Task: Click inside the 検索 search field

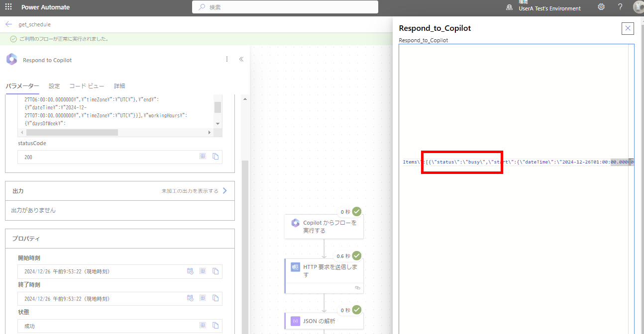Action: tap(285, 7)
